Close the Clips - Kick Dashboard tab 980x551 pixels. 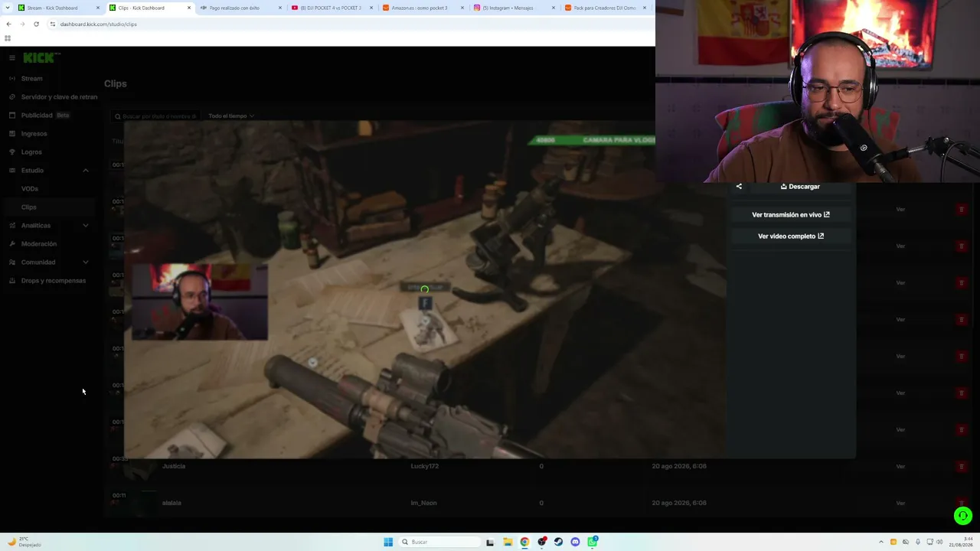point(189,8)
